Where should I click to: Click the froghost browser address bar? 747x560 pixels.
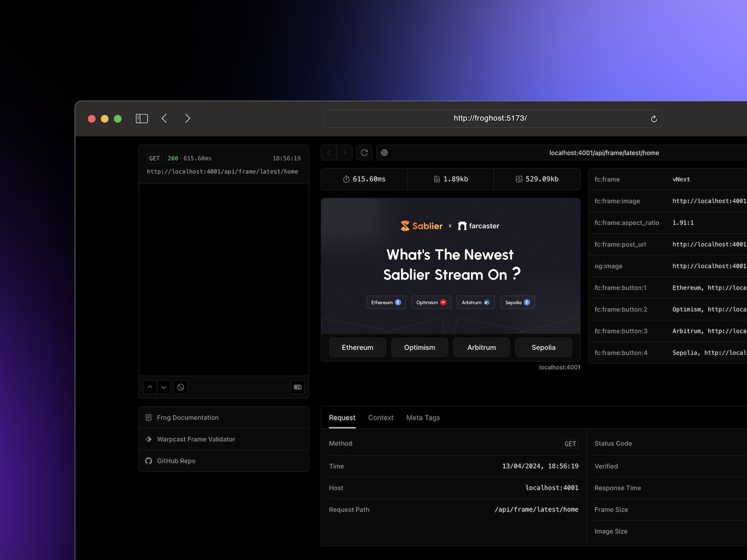[490, 118]
